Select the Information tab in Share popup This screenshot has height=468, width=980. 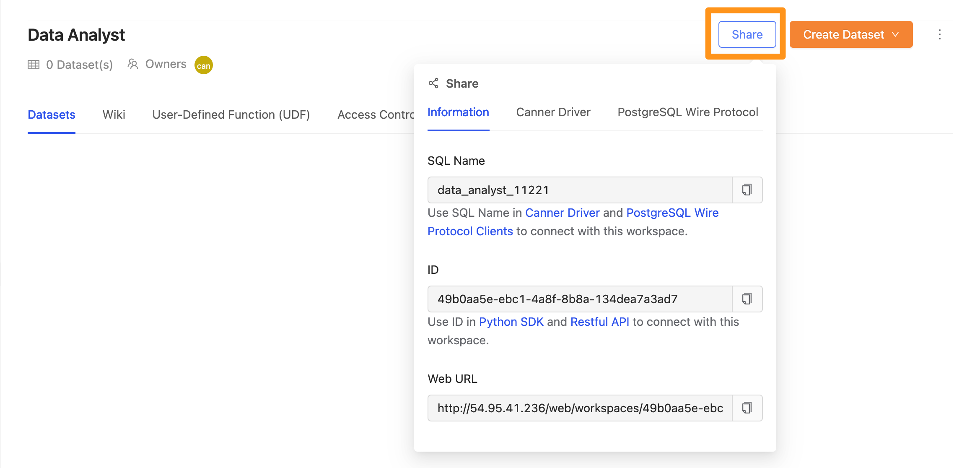pos(458,112)
